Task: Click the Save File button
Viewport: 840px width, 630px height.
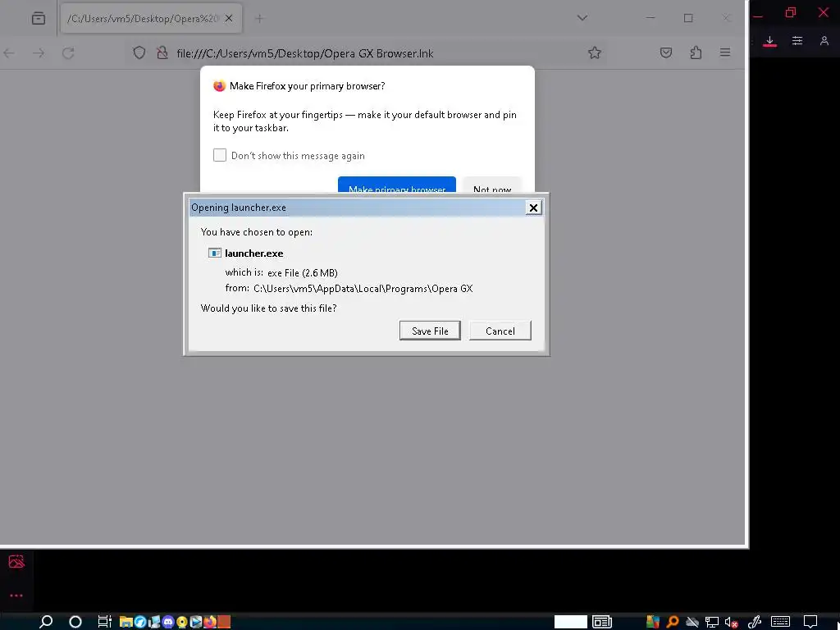Action: tap(430, 331)
